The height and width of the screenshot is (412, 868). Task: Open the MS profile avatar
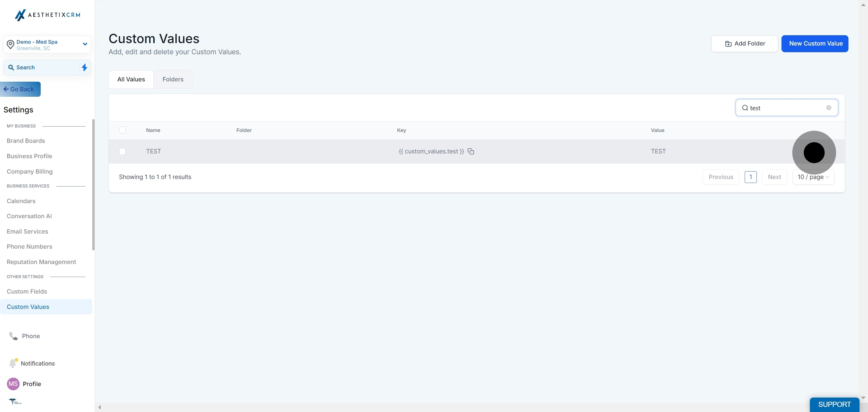pos(13,384)
